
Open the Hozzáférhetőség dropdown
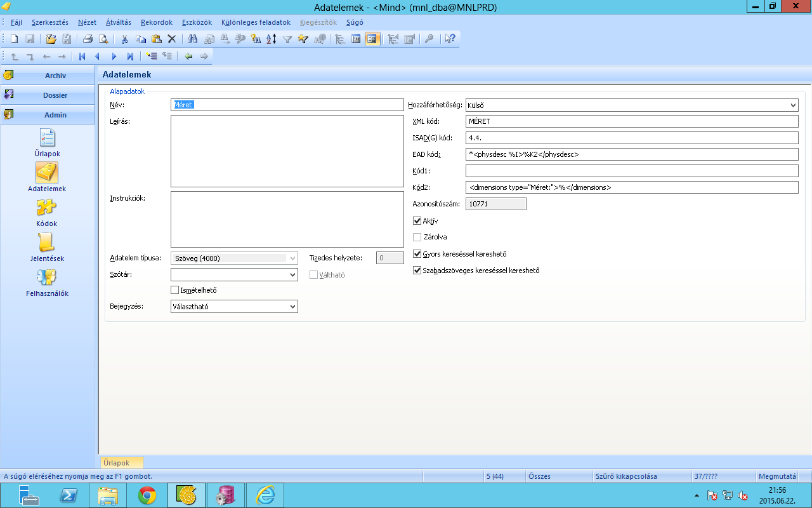click(794, 105)
